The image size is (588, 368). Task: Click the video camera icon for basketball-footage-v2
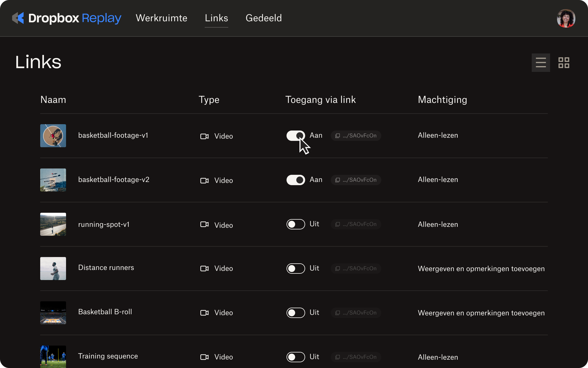point(204,181)
